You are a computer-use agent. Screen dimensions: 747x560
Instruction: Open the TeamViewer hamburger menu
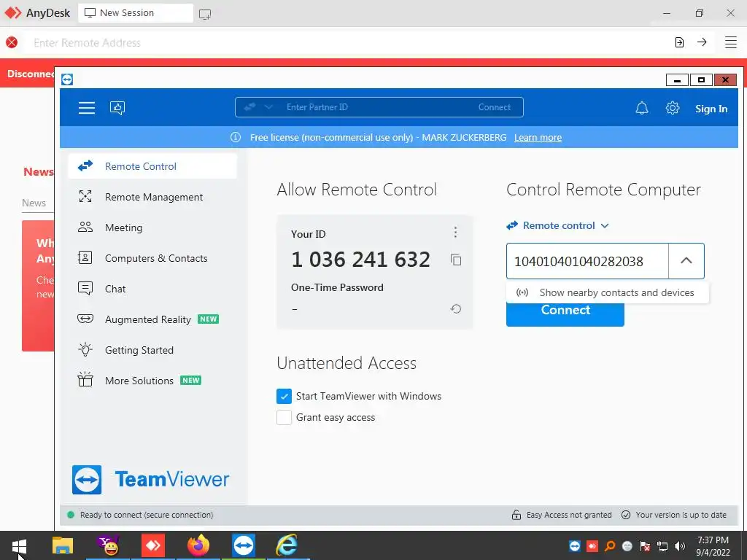coord(87,108)
